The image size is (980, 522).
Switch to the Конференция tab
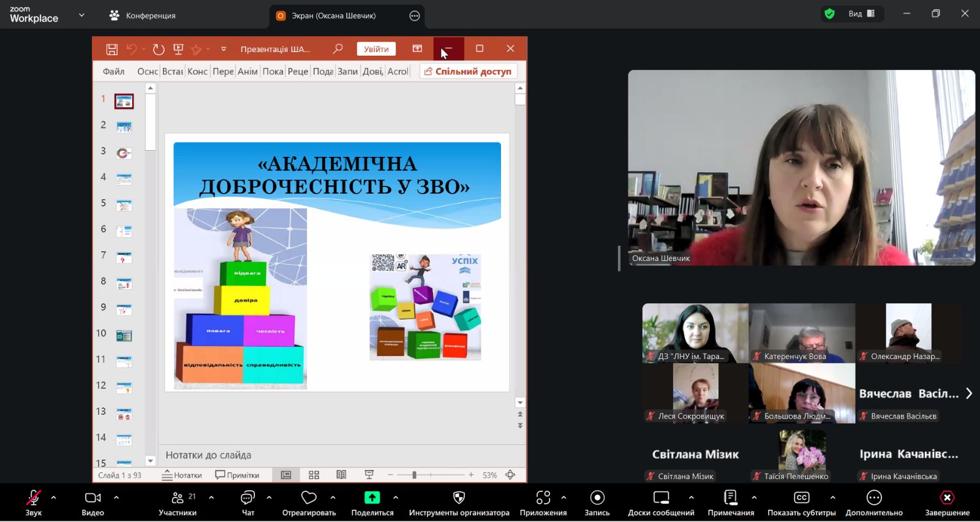point(143,15)
